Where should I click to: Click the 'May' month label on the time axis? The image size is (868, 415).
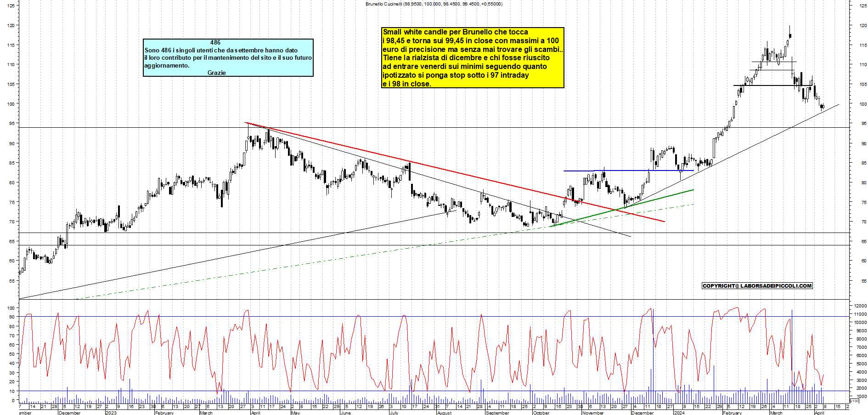click(x=295, y=413)
